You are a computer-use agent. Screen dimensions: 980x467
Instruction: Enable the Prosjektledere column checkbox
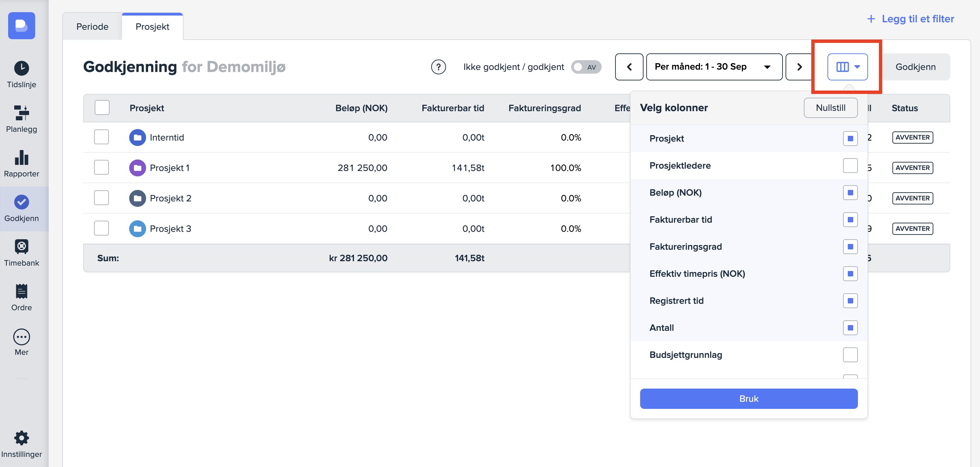tap(849, 166)
